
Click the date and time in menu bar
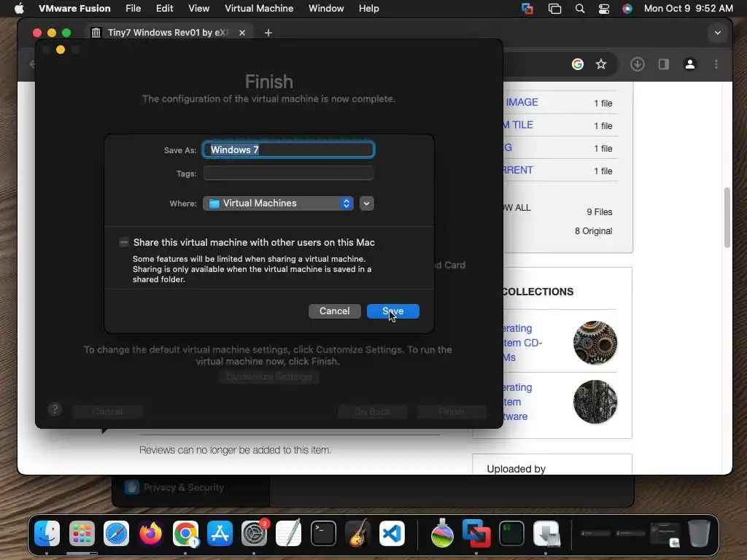pyautogui.click(x=689, y=8)
